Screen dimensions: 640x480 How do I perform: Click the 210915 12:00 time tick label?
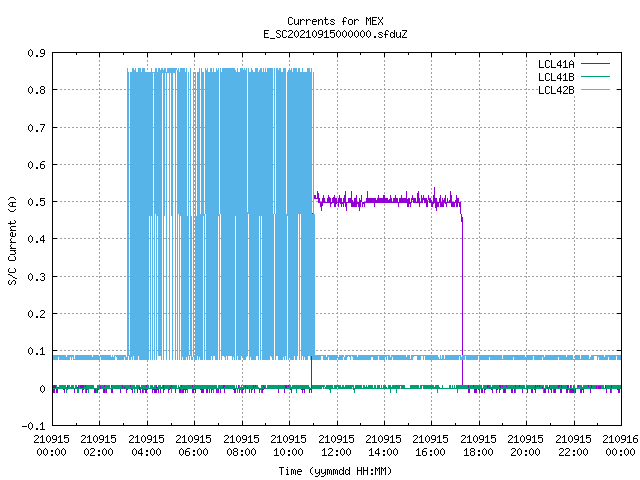coord(336,446)
